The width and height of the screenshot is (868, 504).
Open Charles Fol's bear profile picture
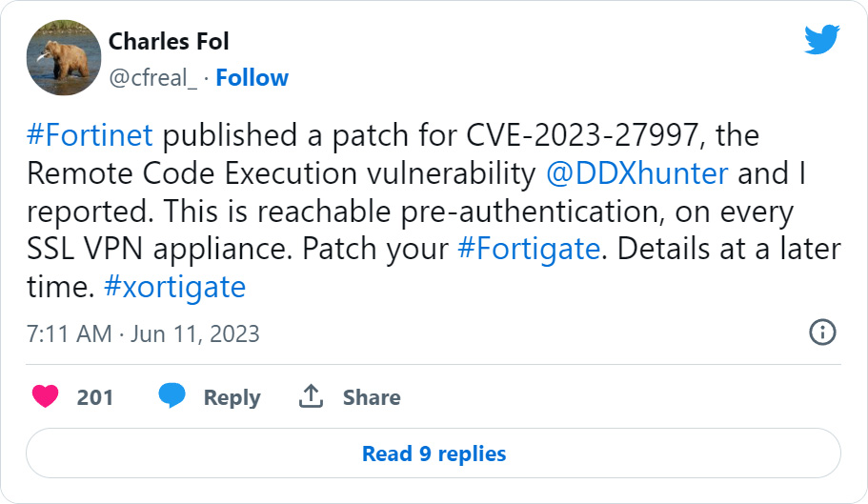[x=64, y=57]
